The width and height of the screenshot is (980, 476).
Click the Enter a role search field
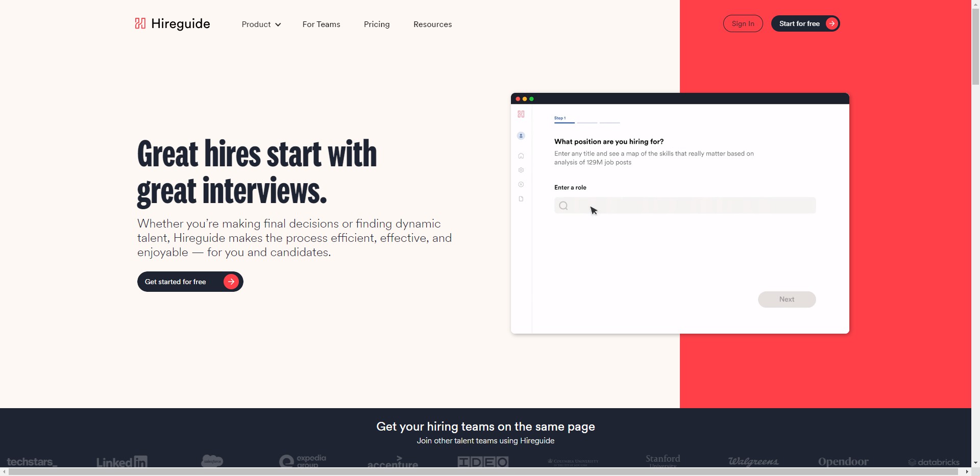pyautogui.click(x=684, y=205)
